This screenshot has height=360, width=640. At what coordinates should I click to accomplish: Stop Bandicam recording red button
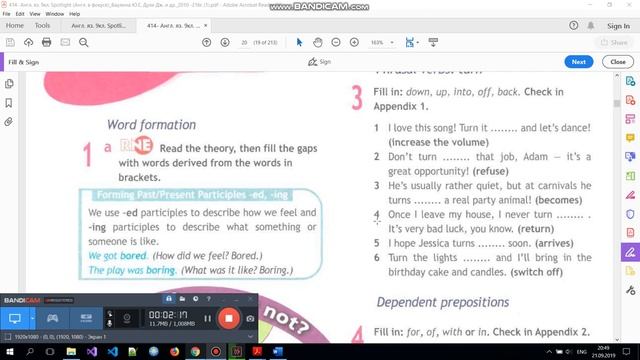click(x=229, y=318)
